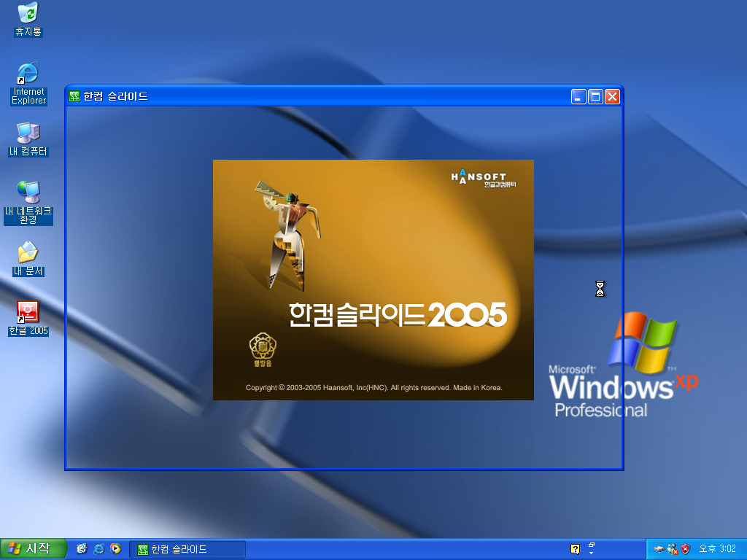Click the 한컴슬라이드 2005 splash screen image
This screenshot has height=560, width=747.
tap(373, 280)
